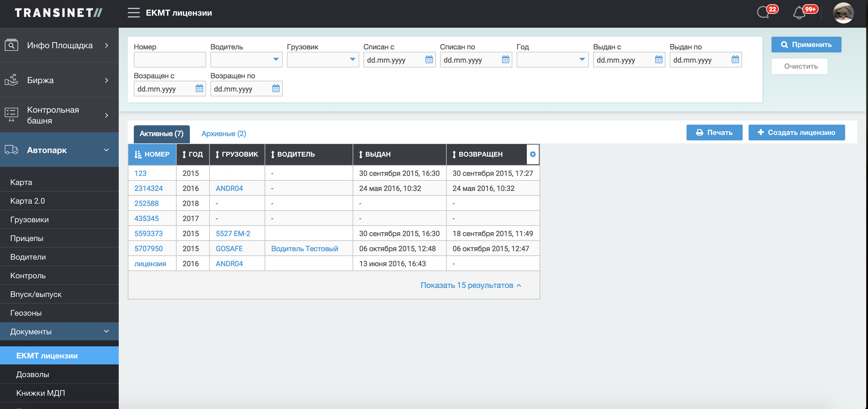Sort table by Год column header
This screenshot has width=868, height=409.
(192, 154)
